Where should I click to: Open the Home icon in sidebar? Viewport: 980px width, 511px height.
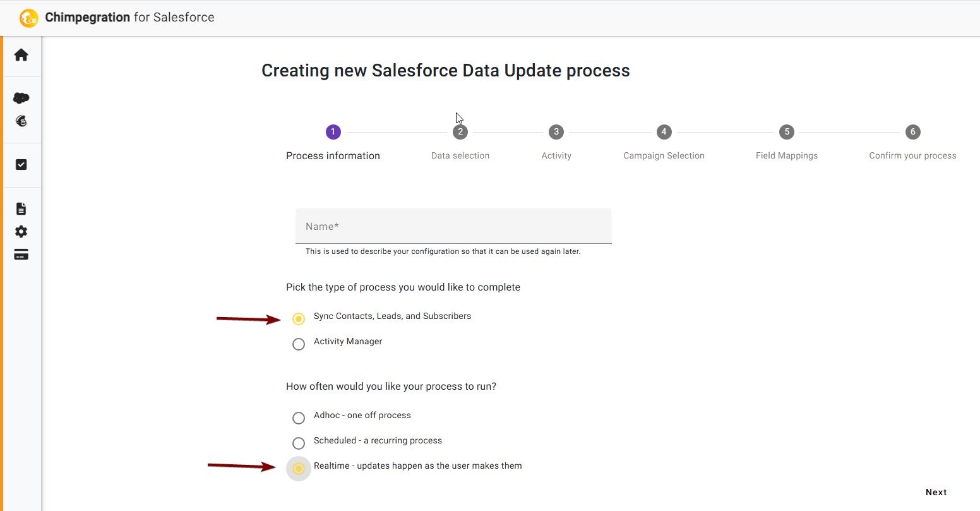(x=21, y=55)
